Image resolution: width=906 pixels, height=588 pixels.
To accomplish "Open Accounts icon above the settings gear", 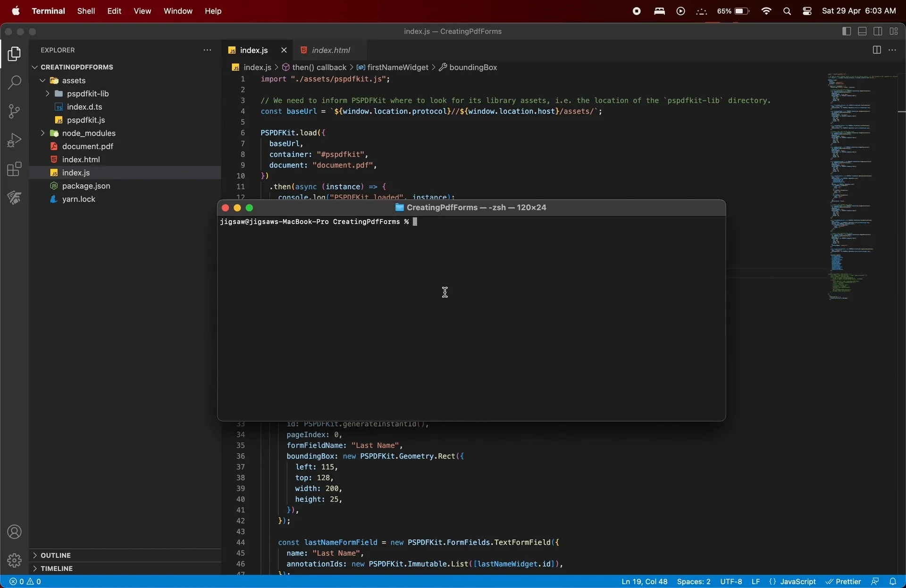I will [x=14, y=531].
